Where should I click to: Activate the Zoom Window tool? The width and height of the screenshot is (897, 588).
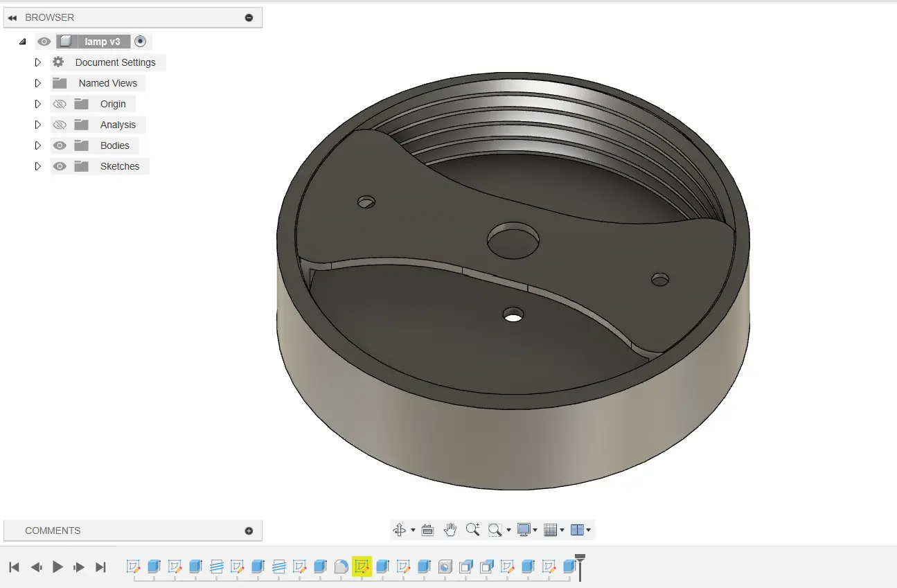point(495,530)
